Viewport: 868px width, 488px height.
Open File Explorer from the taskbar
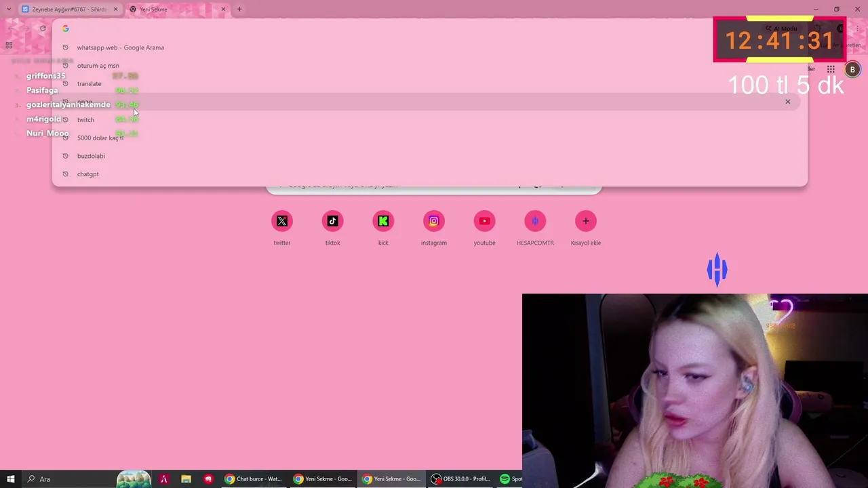click(x=186, y=479)
